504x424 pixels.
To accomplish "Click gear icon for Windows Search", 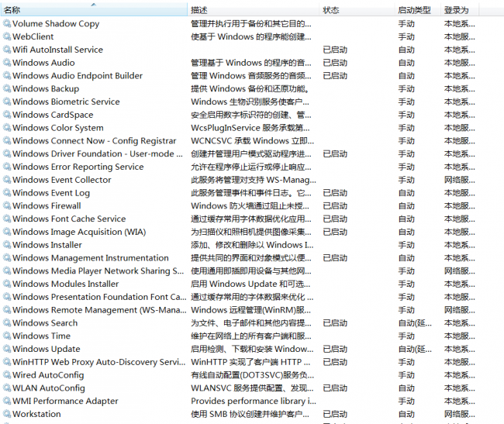I will tap(7, 322).
